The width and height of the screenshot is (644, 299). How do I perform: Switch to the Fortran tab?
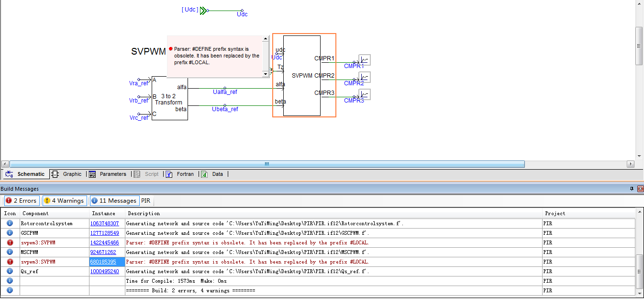(180, 174)
